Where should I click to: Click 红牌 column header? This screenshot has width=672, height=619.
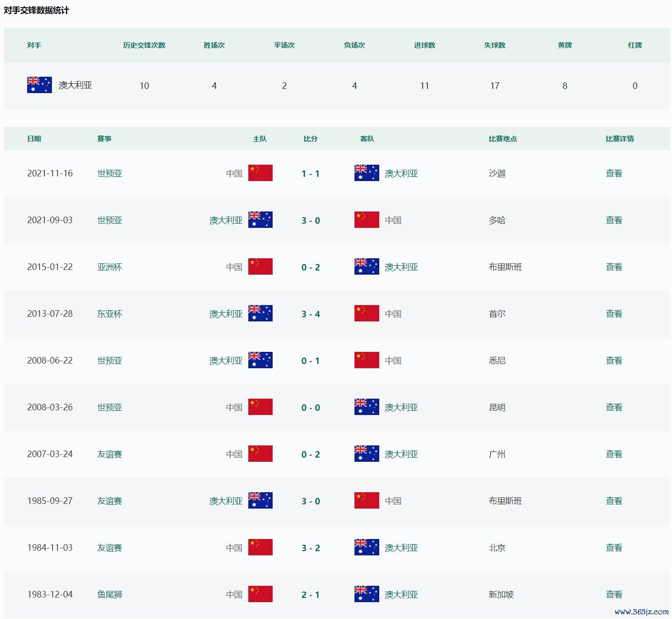(635, 45)
